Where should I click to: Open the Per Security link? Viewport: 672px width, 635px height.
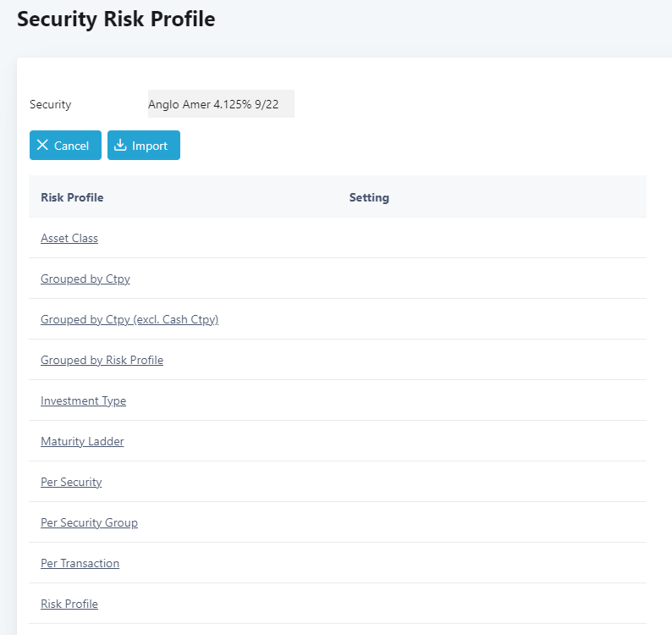point(71,482)
